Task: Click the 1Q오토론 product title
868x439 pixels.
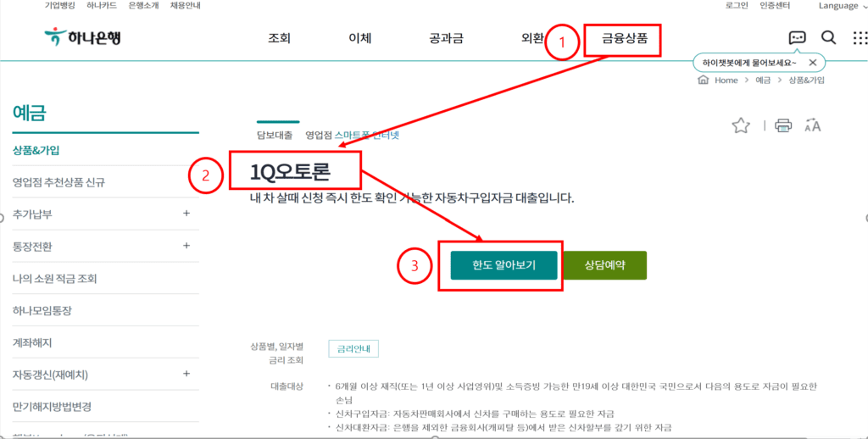Action: coord(290,173)
